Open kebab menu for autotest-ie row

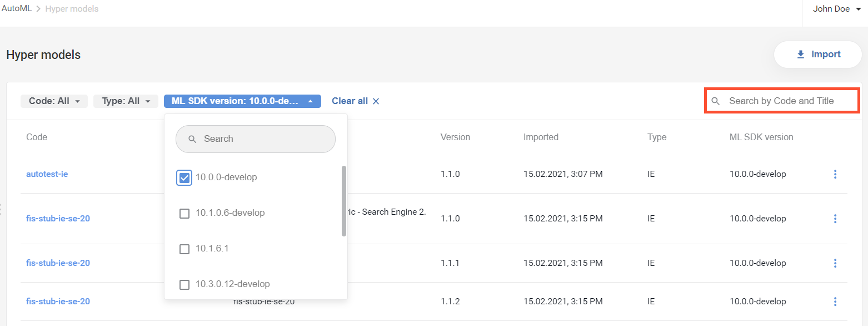[x=835, y=174]
